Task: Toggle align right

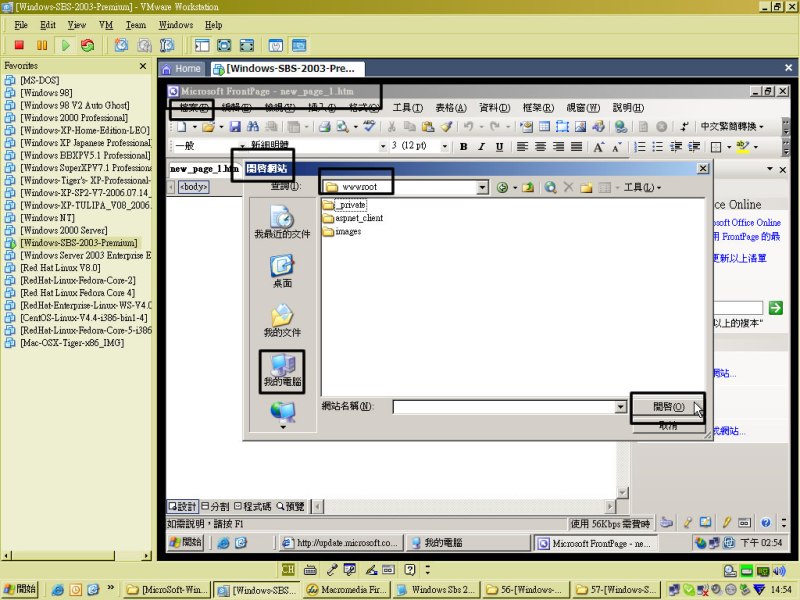Action: 559,147
